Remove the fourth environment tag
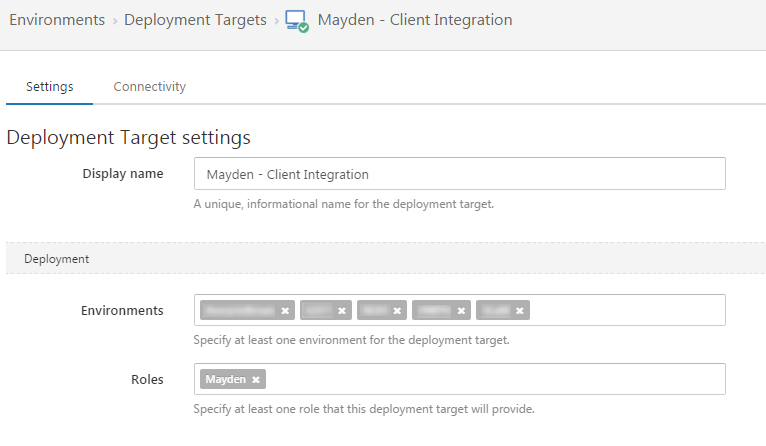 (x=461, y=311)
